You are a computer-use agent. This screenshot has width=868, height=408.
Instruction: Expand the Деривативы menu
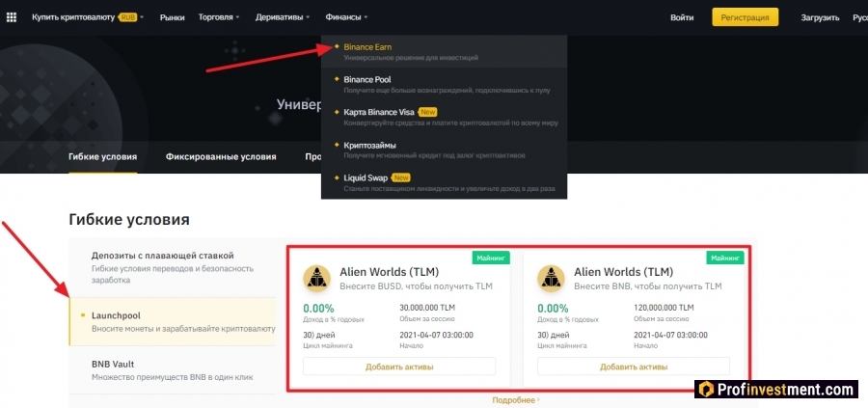coord(283,17)
